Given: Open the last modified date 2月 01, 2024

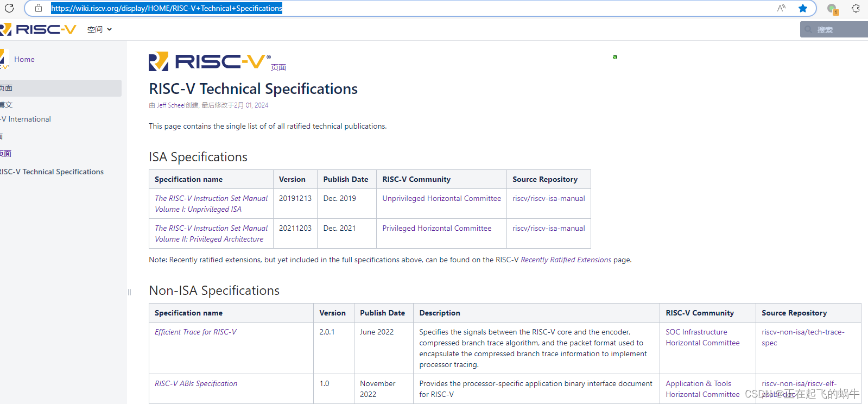Looking at the screenshot, I should [251, 105].
